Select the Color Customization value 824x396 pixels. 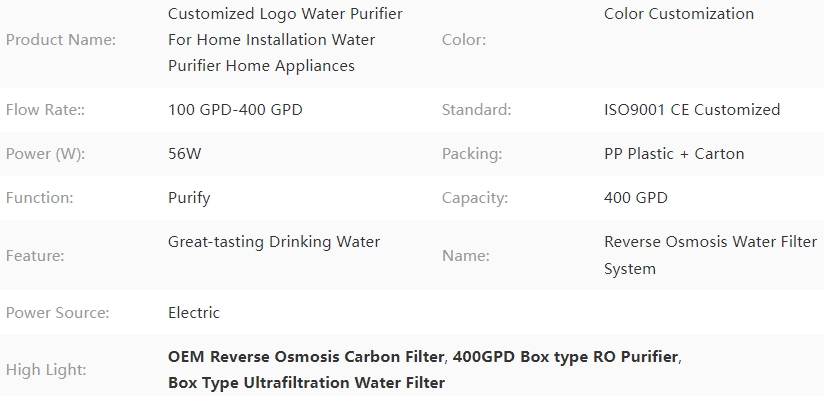pos(679,14)
